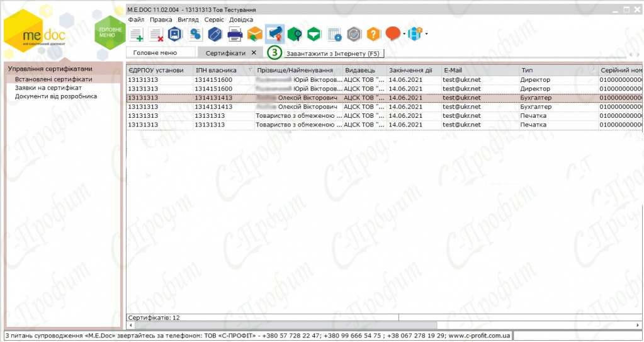Click the save (floppy disk) toolbar icon

pos(176,34)
